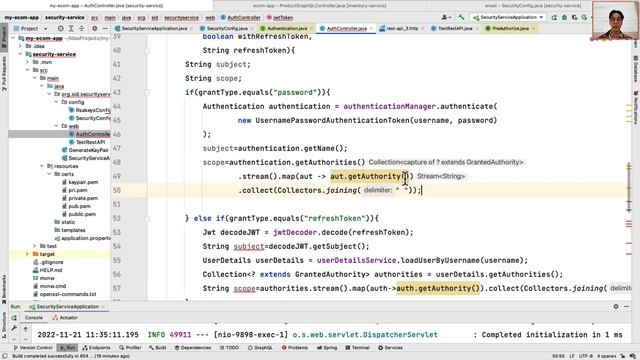Toggle fold marker at line 43
This screenshot has height=360, width=640.
tap(147, 92)
